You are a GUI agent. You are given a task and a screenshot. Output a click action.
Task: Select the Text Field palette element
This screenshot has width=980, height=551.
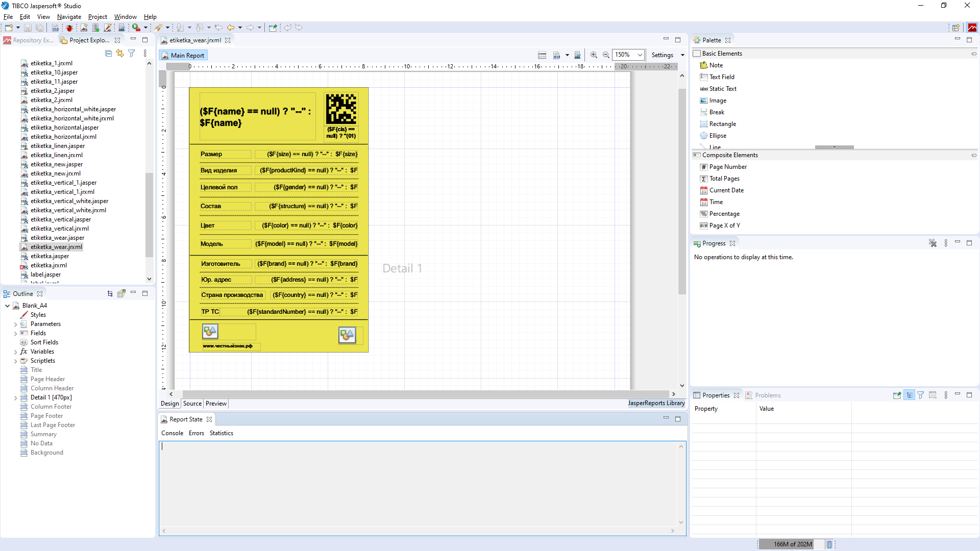(x=721, y=77)
